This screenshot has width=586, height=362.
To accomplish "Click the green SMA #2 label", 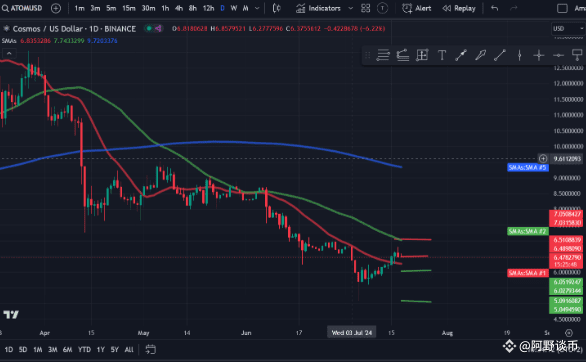I will pyautogui.click(x=528, y=231).
